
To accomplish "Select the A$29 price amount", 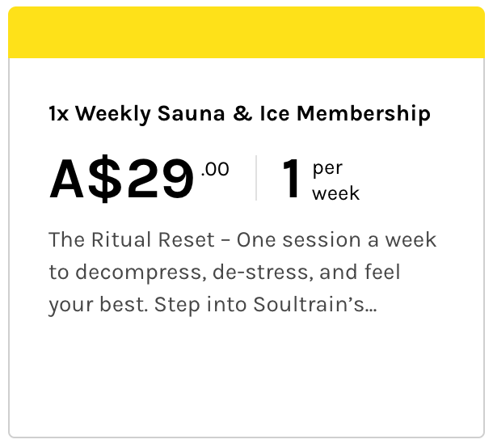I will point(121,179).
